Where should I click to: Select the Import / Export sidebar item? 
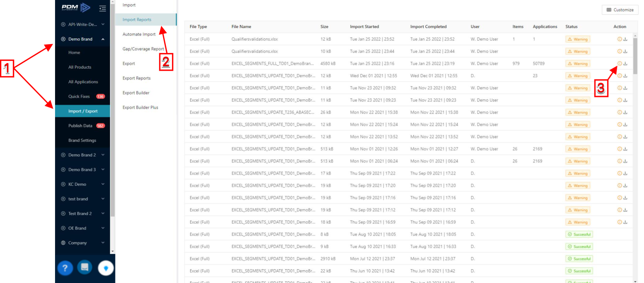coord(82,111)
